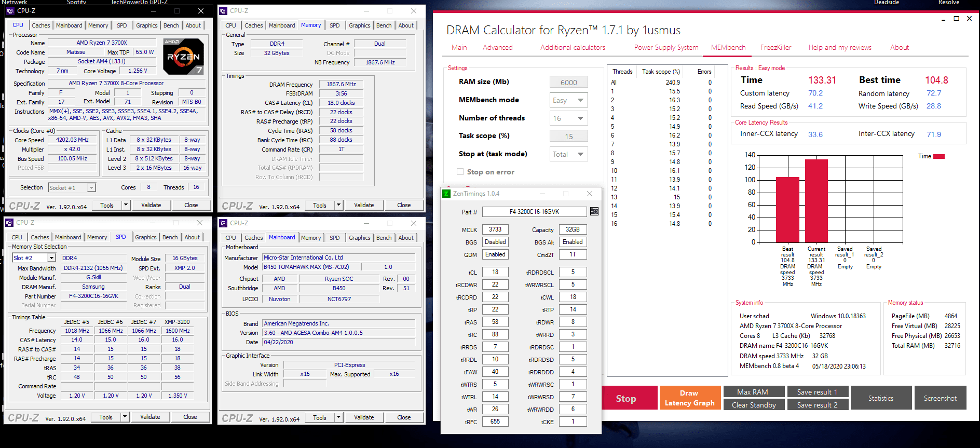Open Graphics tab in CPU-Z SPD window
The height and width of the screenshot is (448, 980).
click(146, 237)
